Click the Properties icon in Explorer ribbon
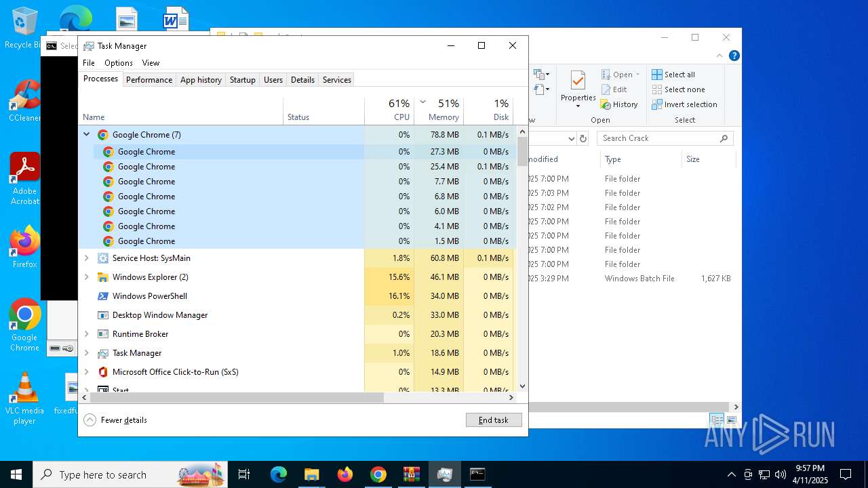The width and height of the screenshot is (868, 488). pyautogui.click(x=578, y=81)
